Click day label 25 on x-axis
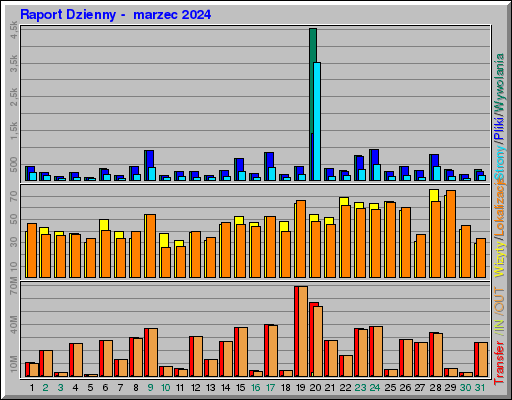The image size is (512, 400). click(x=390, y=388)
